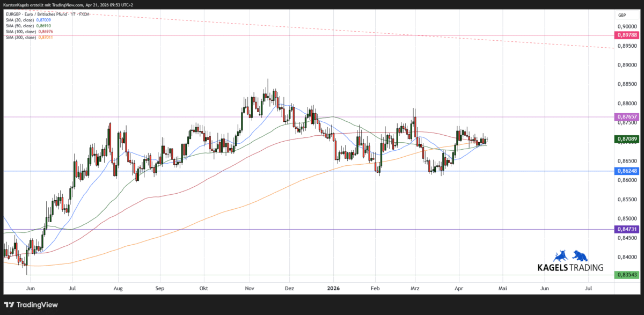The height and width of the screenshot is (315, 644).
Task: Toggle SMA (50, close) visibility in legend
Action: click(21, 26)
